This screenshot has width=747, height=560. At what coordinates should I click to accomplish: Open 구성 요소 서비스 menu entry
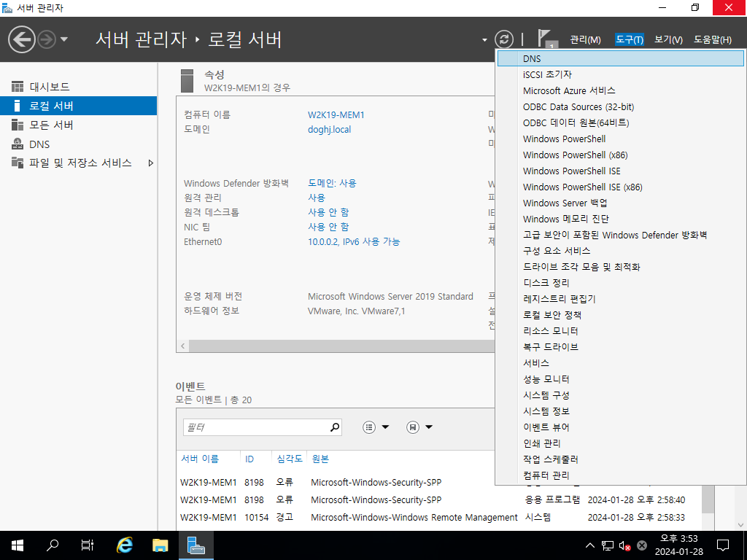tap(620, 251)
